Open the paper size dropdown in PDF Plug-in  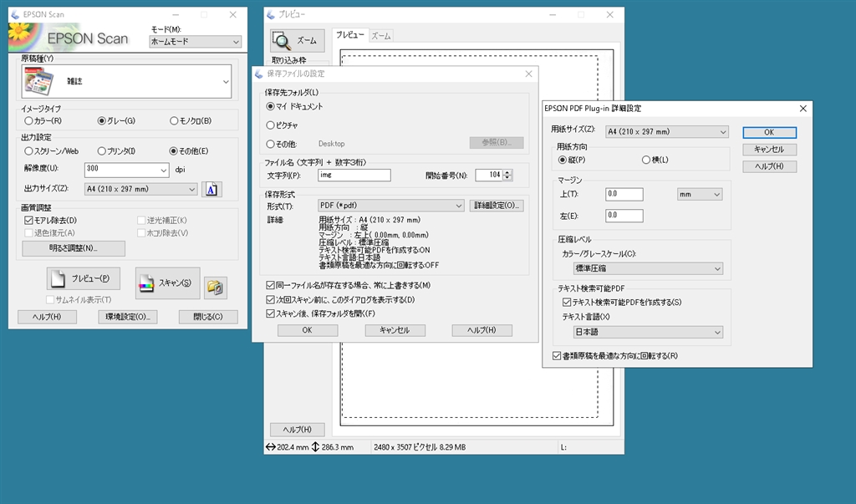point(667,131)
